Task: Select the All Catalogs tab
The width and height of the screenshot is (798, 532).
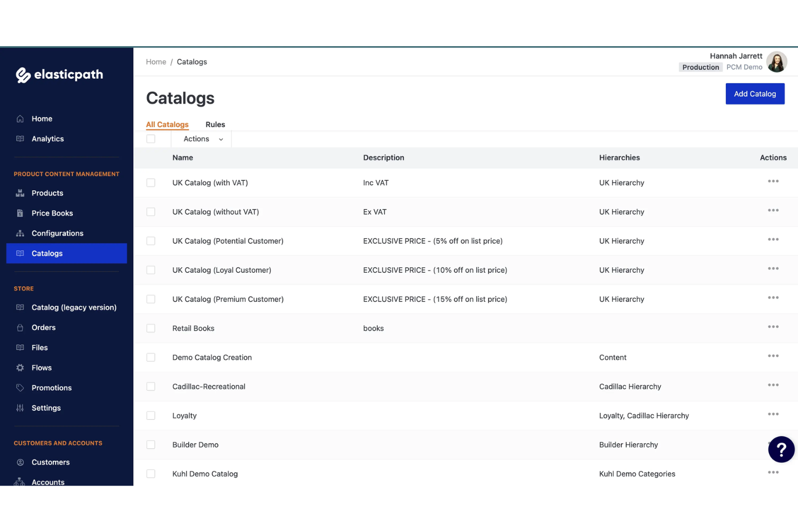Action: tap(167, 125)
